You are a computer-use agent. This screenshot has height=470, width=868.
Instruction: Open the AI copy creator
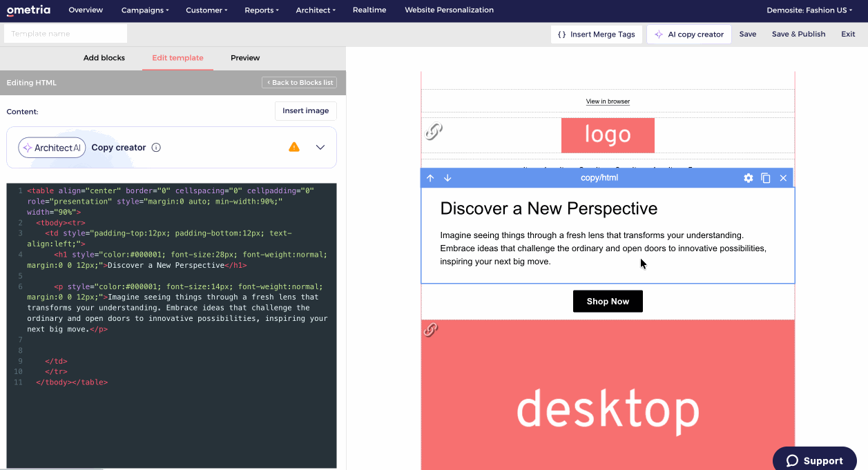click(x=689, y=35)
